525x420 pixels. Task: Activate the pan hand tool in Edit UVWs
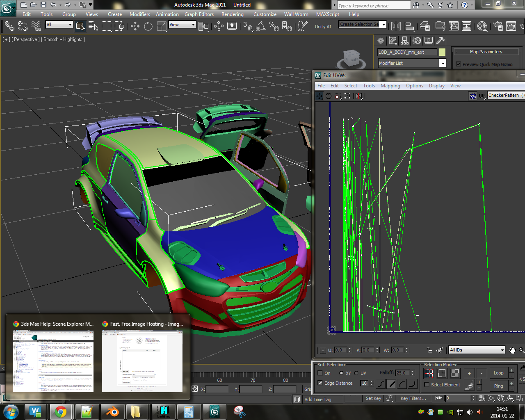tap(512, 350)
